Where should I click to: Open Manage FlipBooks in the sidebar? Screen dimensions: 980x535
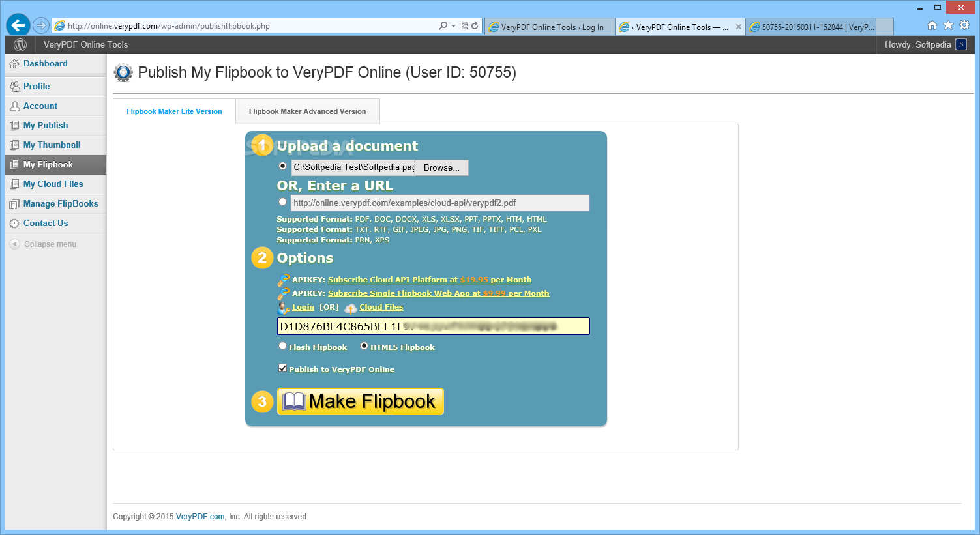pos(55,204)
